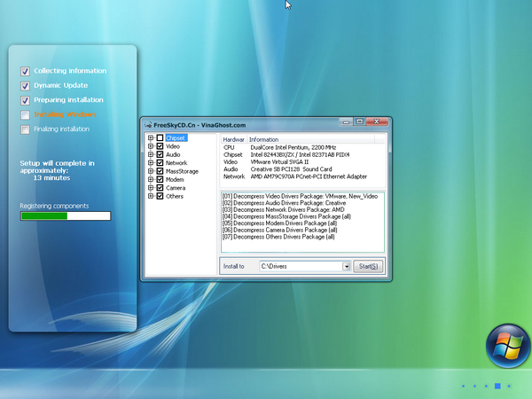Select the Others tree label
This screenshot has height=399, width=532.
coord(175,196)
